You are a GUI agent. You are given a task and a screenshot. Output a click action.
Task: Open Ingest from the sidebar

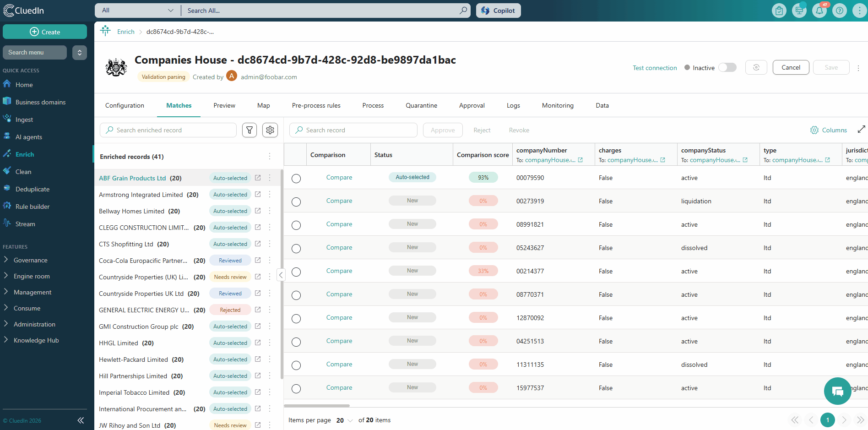(x=24, y=120)
